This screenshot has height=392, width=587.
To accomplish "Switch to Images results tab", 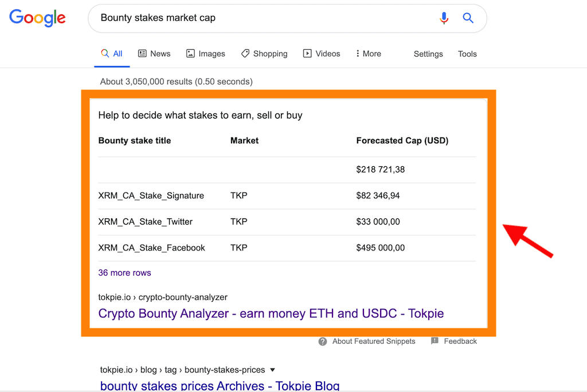I will click(x=206, y=53).
